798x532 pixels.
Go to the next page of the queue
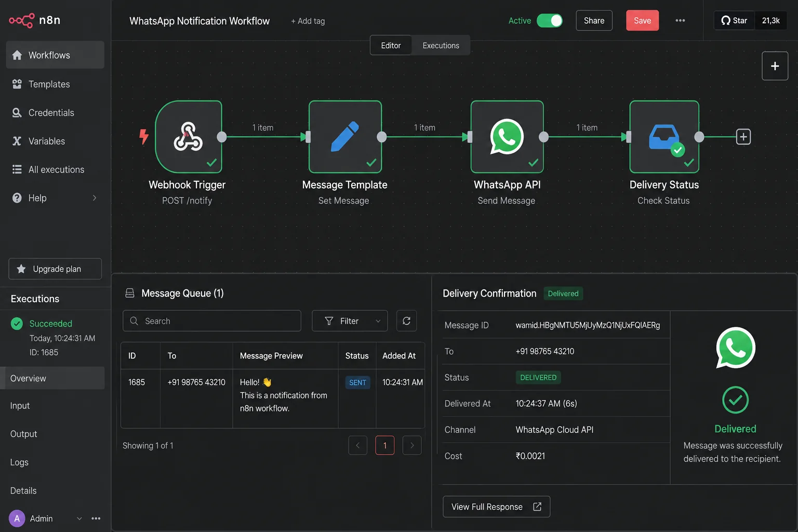412,445
